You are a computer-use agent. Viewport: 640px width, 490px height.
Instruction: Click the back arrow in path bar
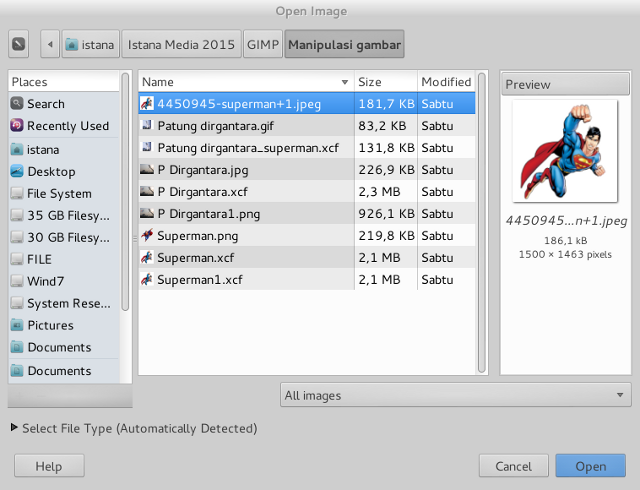[50, 44]
